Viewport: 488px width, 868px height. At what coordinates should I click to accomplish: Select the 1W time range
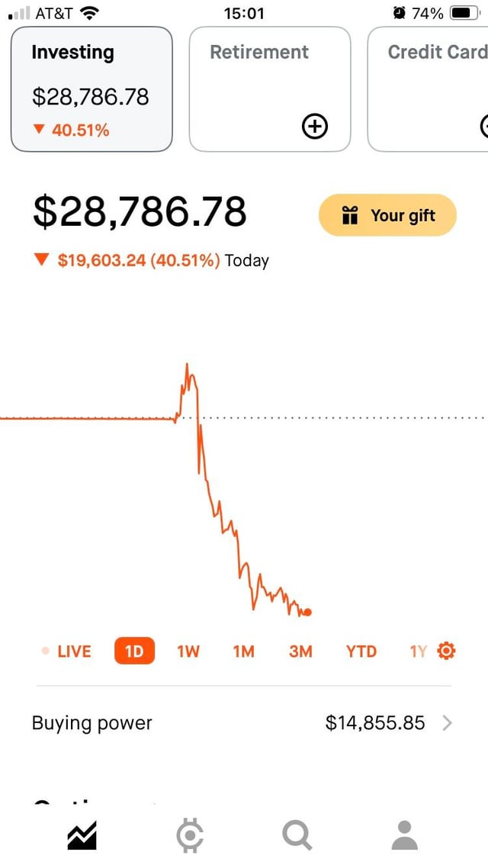pyautogui.click(x=188, y=651)
